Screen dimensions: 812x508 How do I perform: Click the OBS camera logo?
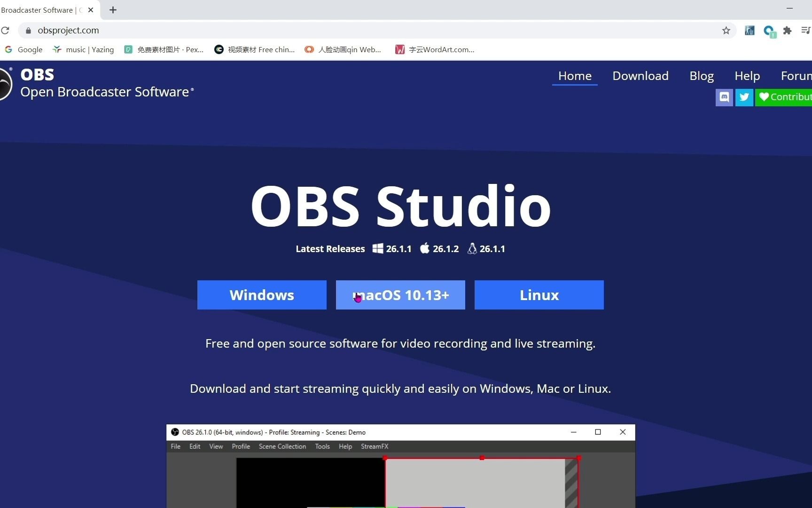pyautogui.click(x=4, y=83)
